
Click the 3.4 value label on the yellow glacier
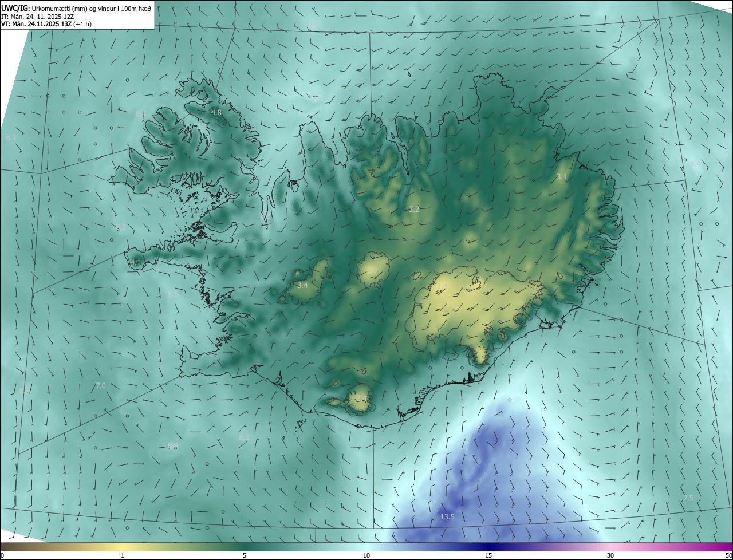click(303, 285)
